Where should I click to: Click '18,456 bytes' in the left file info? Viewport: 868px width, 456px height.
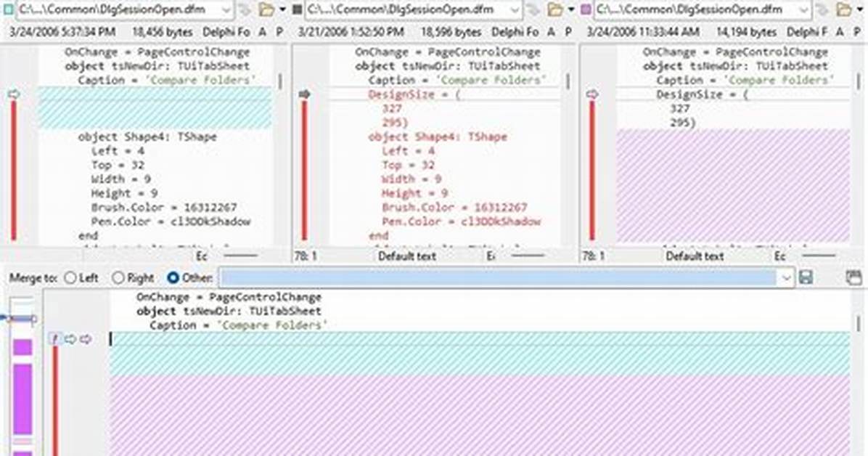point(162,32)
